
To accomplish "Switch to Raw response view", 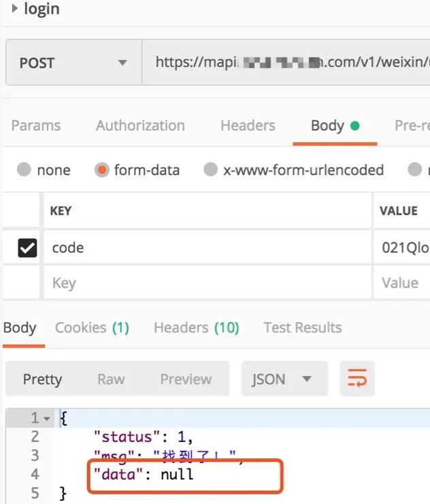I will tap(111, 379).
